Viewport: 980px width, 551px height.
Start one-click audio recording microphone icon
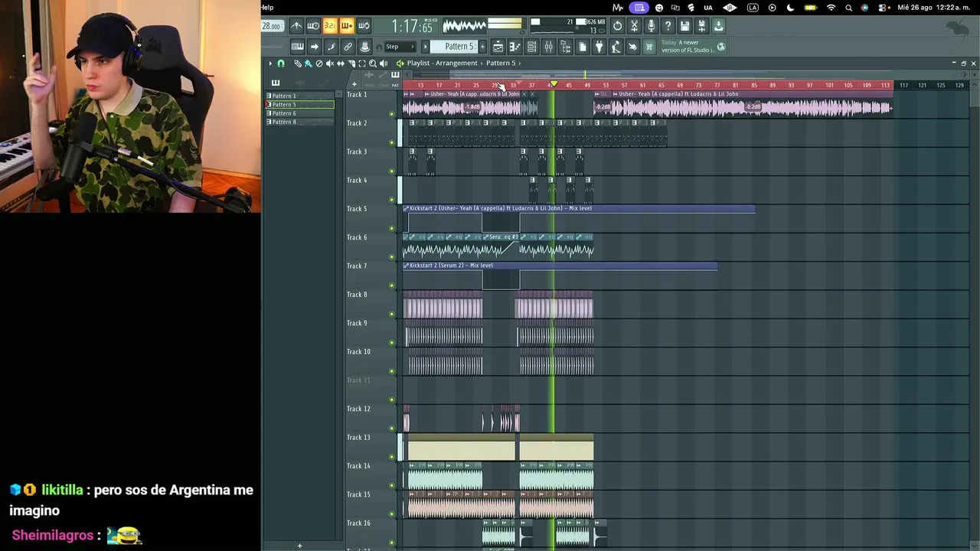pos(651,26)
